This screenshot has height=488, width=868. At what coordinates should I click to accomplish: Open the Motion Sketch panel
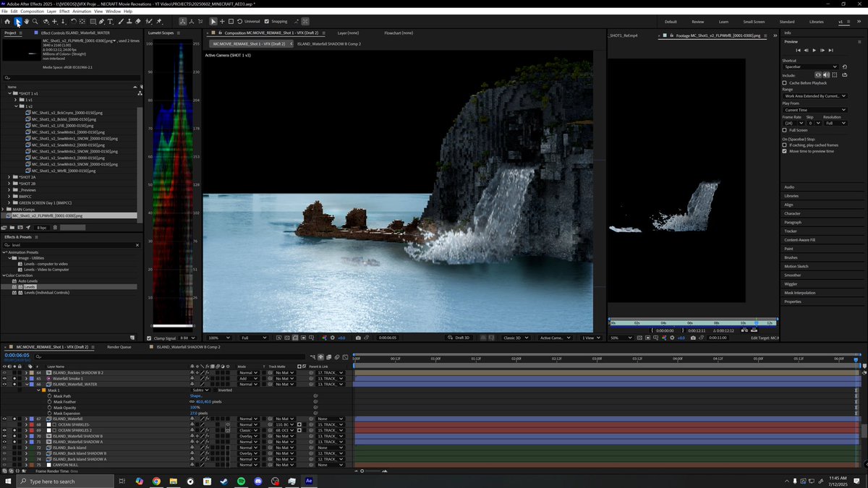click(x=796, y=266)
